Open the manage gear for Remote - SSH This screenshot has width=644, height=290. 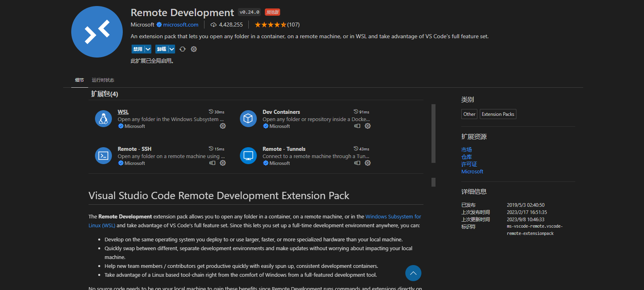pos(223,163)
